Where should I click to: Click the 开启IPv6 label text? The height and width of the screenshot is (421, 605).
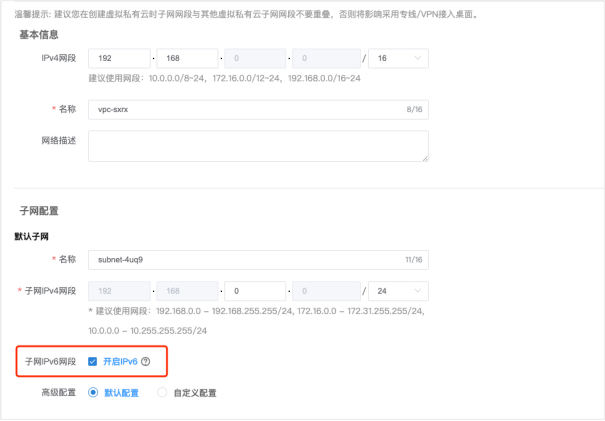tap(120, 361)
